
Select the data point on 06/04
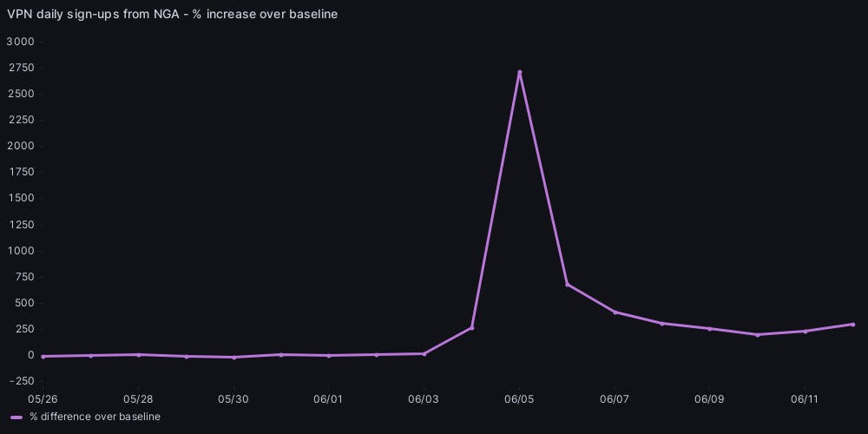pos(471,328)
